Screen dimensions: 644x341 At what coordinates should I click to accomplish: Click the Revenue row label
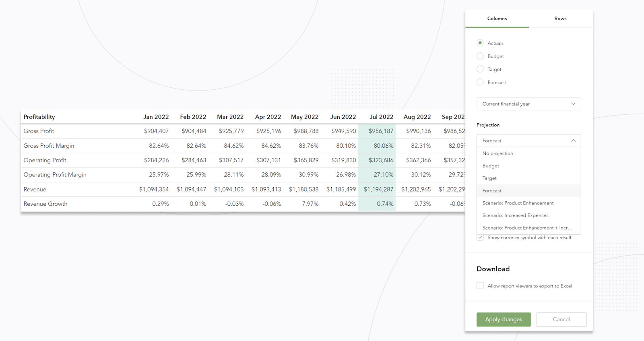[35, 189]
